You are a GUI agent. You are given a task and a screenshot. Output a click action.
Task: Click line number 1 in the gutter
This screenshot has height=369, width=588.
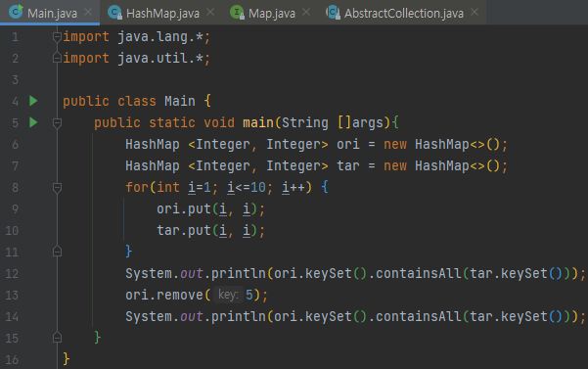(15, 37)
